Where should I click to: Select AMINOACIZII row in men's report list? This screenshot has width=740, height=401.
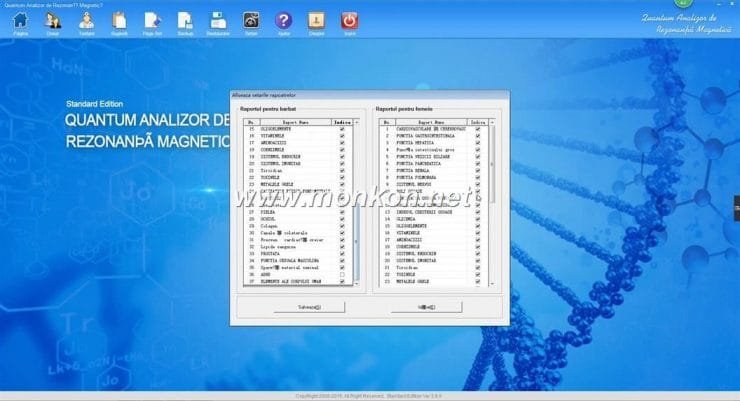click(x=298, y=142)
